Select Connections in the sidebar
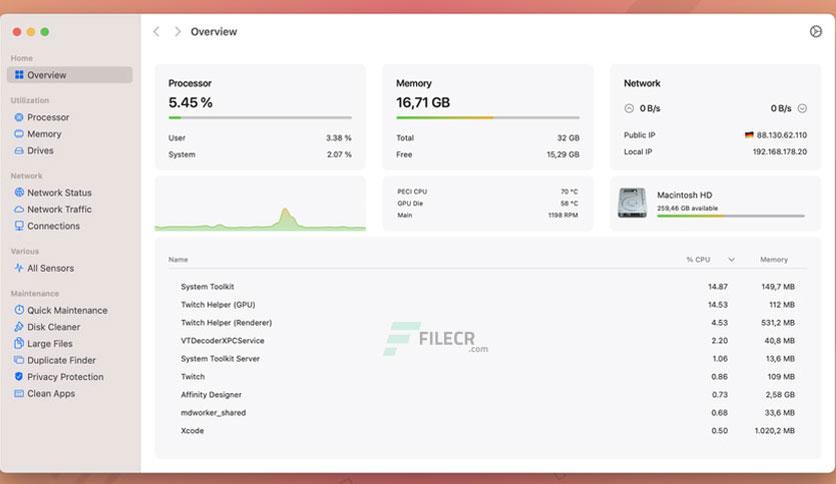Screen dimensions: 836x484 click(x=53, y=226)
